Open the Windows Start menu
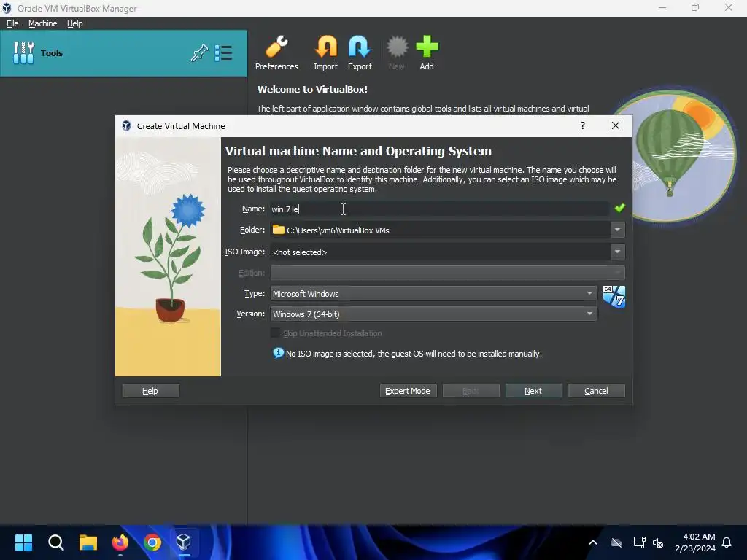This screenshot has height=560, width=747. 23,542
